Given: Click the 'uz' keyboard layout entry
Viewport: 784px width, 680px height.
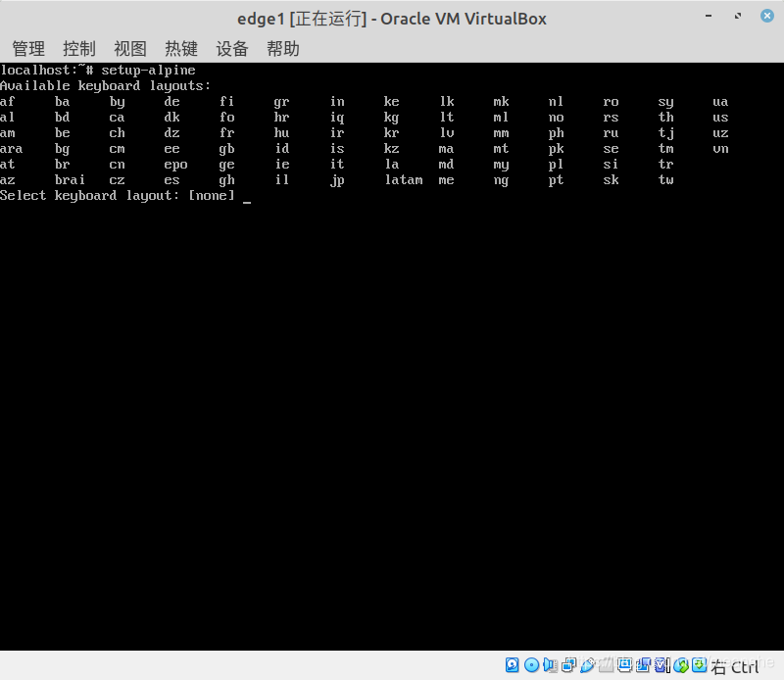Looking at the screenshot, I should (x=720, y=133).
